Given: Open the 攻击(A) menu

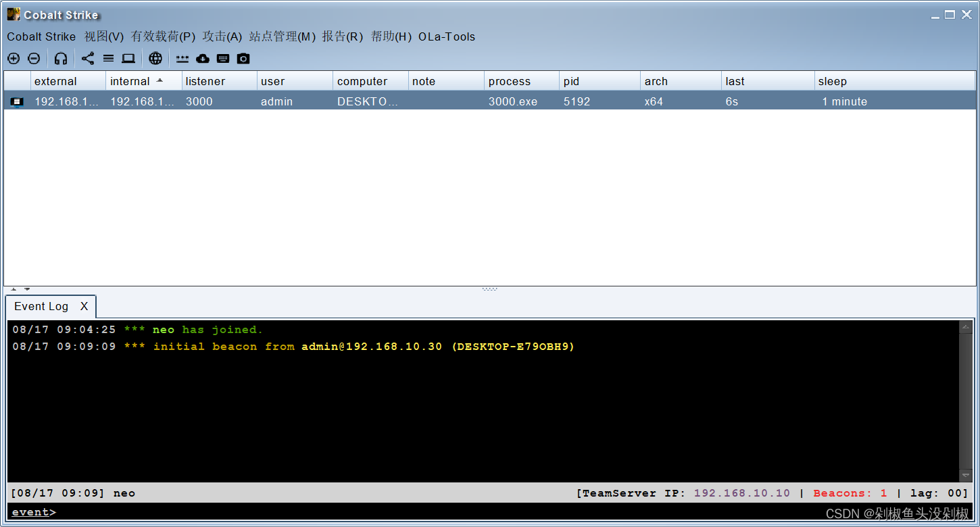Looking at the screenshot, I should 222,36.
